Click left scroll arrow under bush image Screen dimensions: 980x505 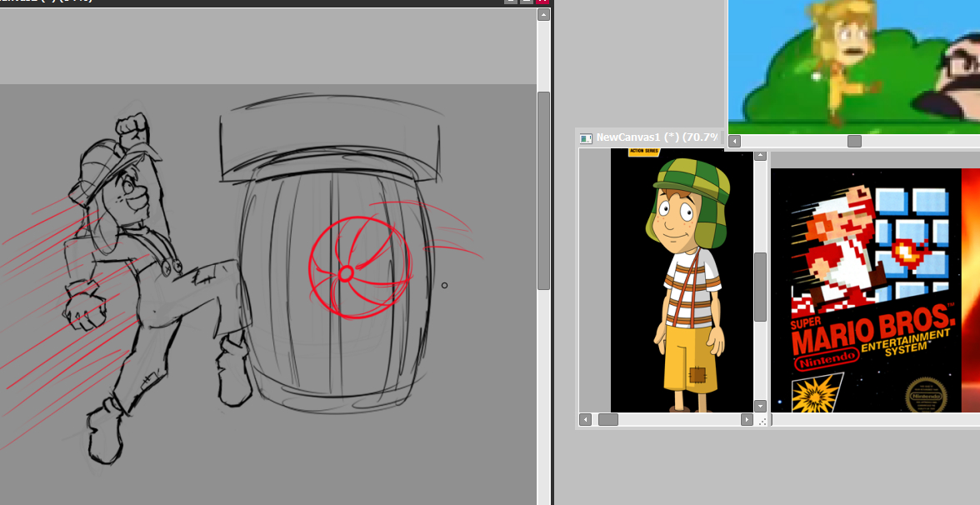pos(734,142)
